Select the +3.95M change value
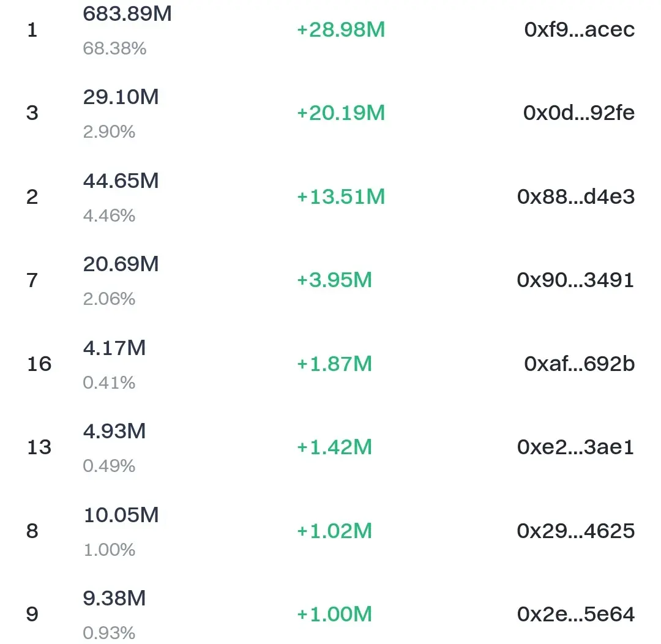Screen dimensions: 661x644 (335, 280)
